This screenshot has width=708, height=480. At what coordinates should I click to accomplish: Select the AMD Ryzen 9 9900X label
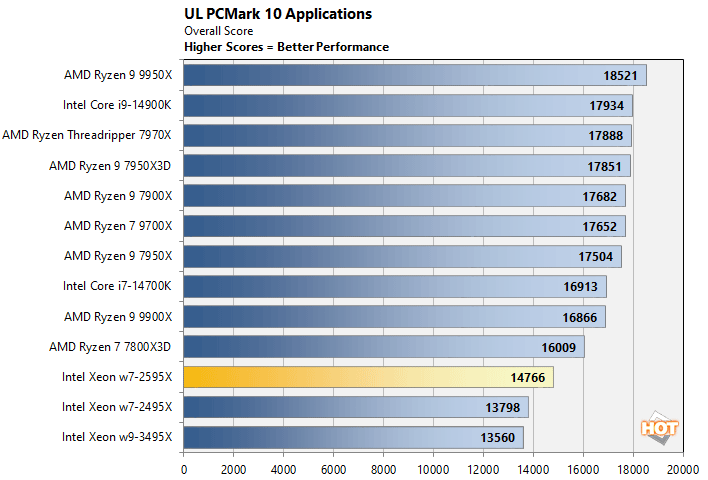pyautogui.click(x=118, y=317)
